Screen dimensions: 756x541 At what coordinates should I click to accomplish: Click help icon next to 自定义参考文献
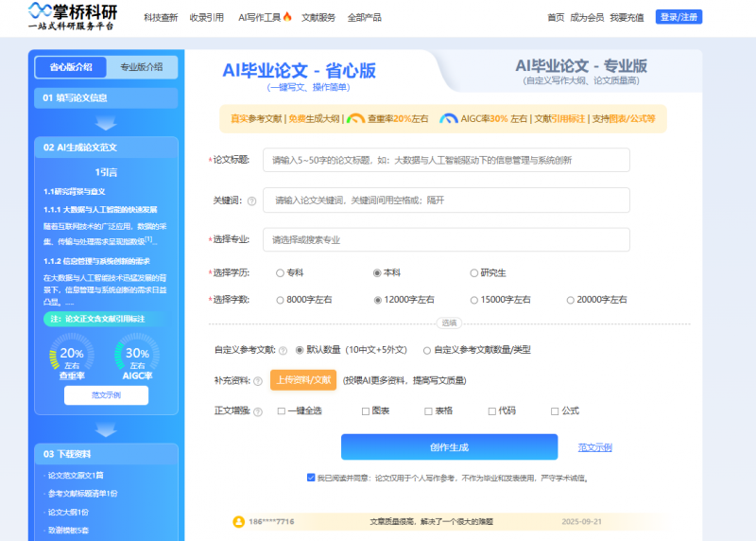[283, 351]
